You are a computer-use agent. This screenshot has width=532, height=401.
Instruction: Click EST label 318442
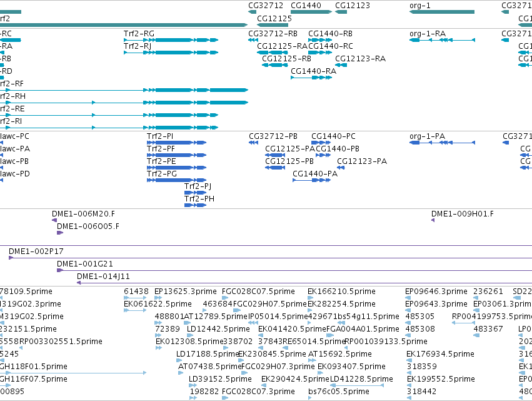pos(421,392)
